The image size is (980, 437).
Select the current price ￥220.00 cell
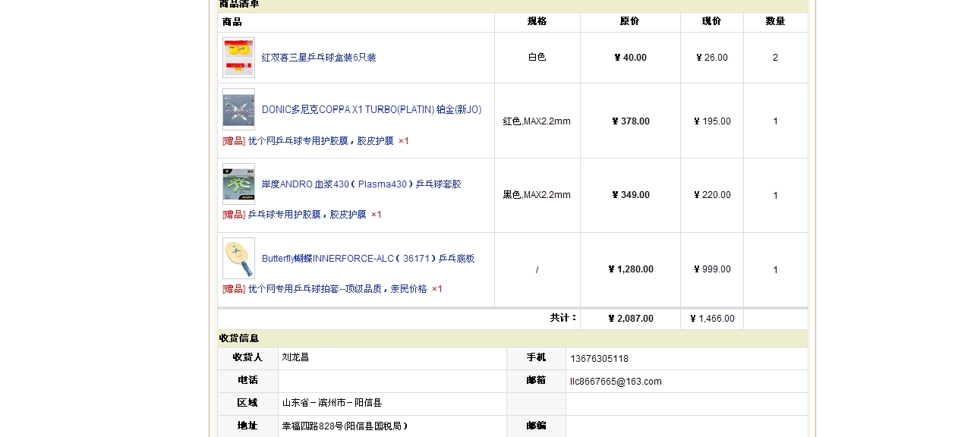click(x=712, y=195)
